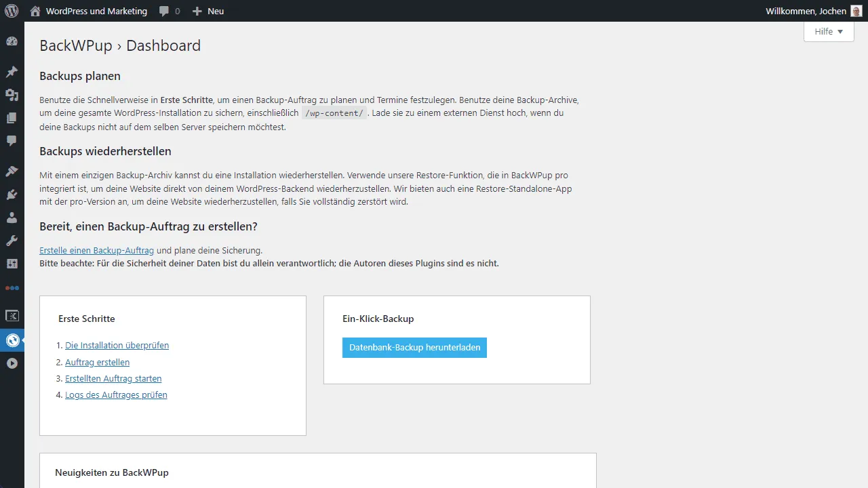Click the Erstelle einen Backup-Auftrag link

click(x=97, y=250)
